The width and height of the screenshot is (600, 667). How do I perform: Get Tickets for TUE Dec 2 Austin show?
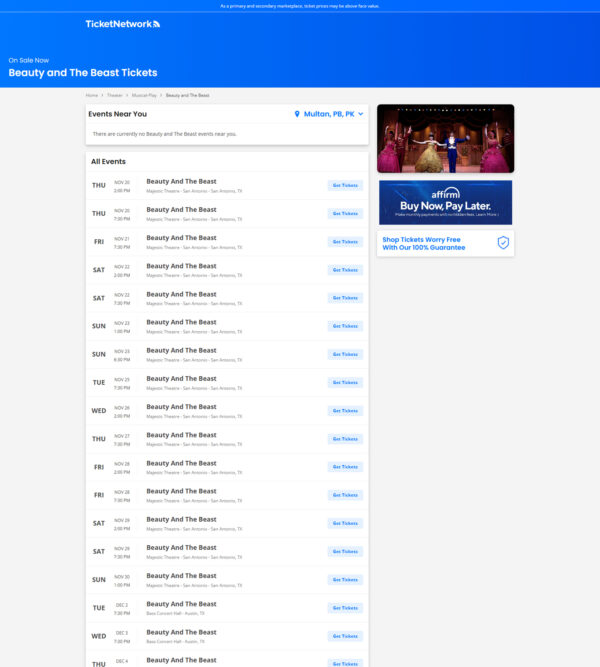pyautogui.click(x=345, y=608)
